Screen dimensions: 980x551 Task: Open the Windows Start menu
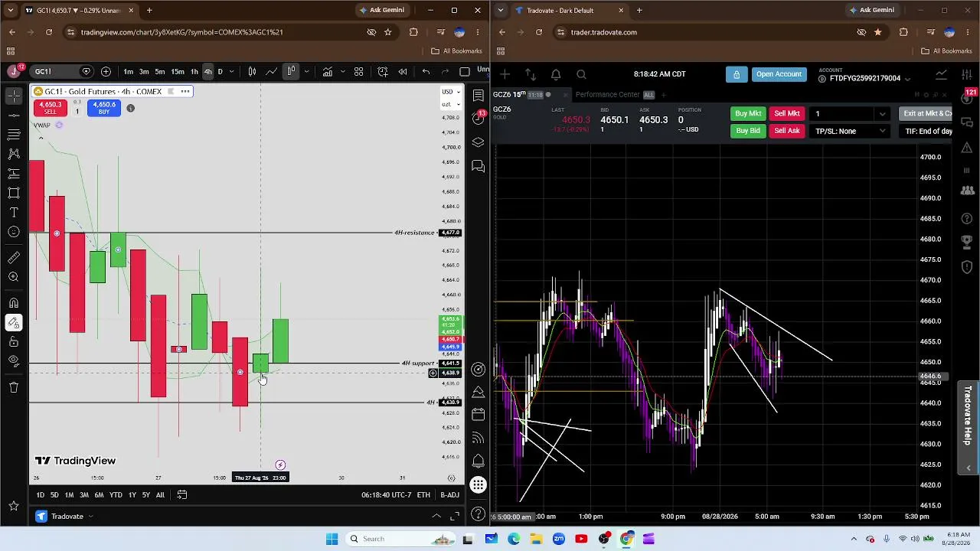[332, 539]
